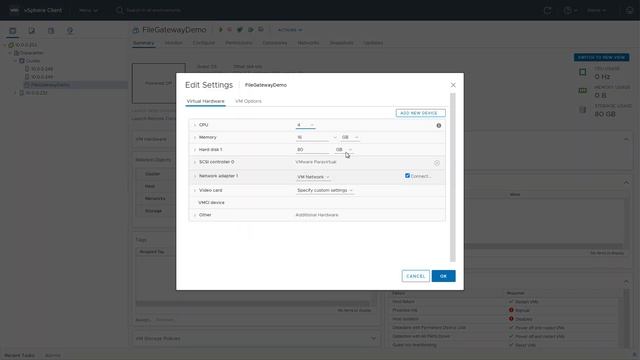Expand the Hard disk 1 row

(x=195, y=150)
